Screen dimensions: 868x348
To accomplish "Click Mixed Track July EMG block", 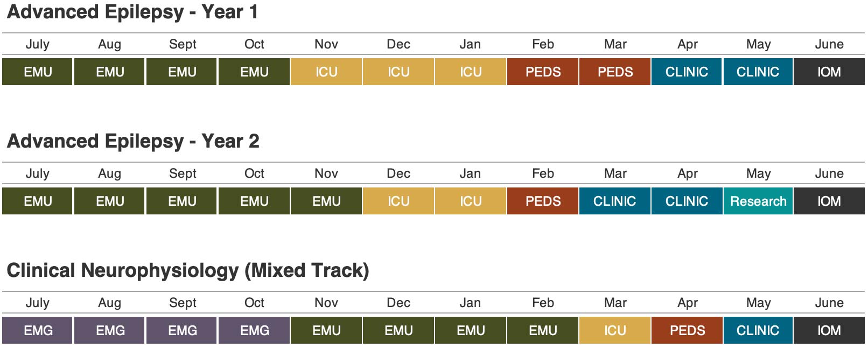I will pyautogui.click(x=38, y=330).
